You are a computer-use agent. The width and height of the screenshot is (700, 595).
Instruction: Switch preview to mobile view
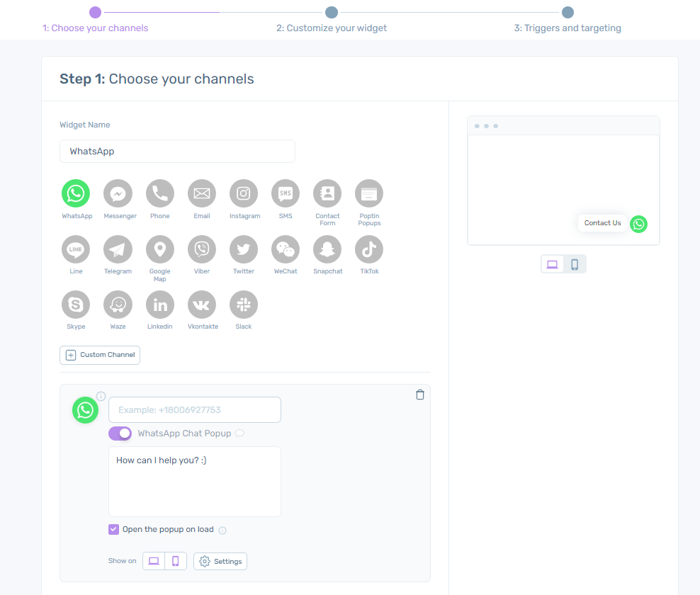(x=575, y=264)
